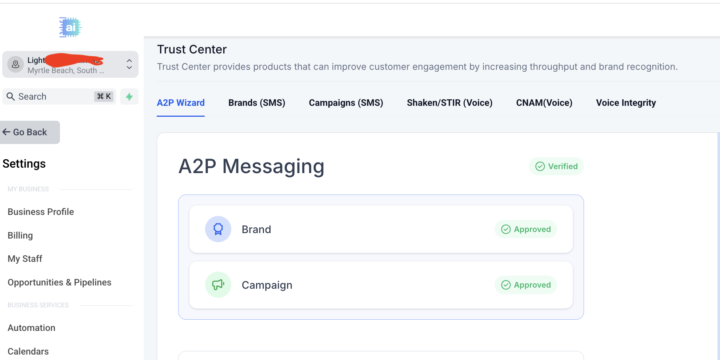Click the Campaign megaphone icon

[218, 285]
